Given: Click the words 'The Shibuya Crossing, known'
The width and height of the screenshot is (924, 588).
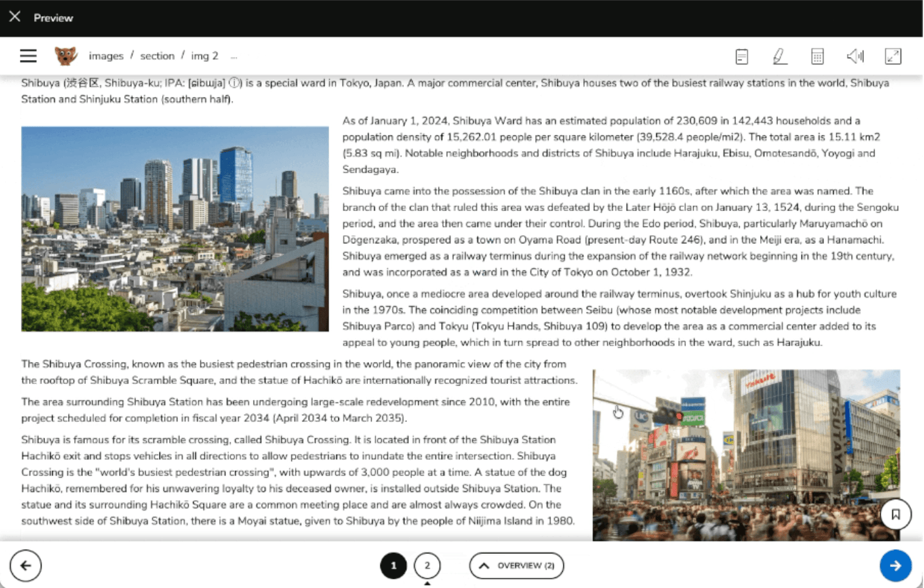Looking at the screenshot, I should tap(93, 364).
